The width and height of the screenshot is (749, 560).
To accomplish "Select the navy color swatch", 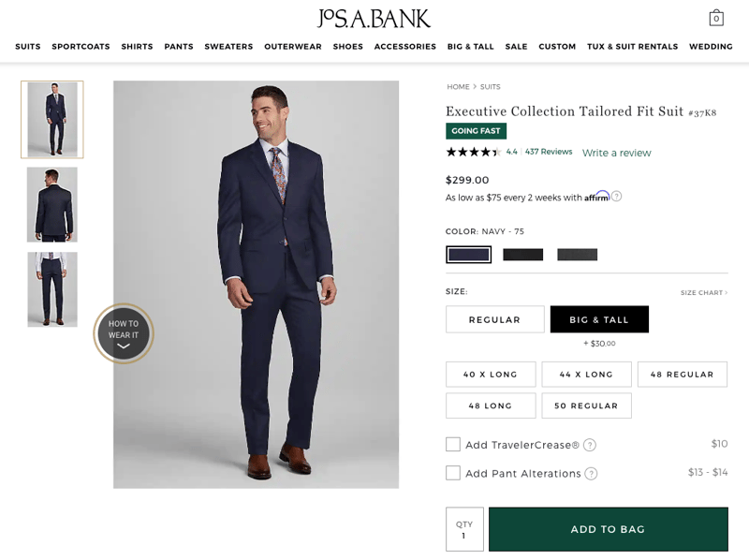I will click(468, 254).
